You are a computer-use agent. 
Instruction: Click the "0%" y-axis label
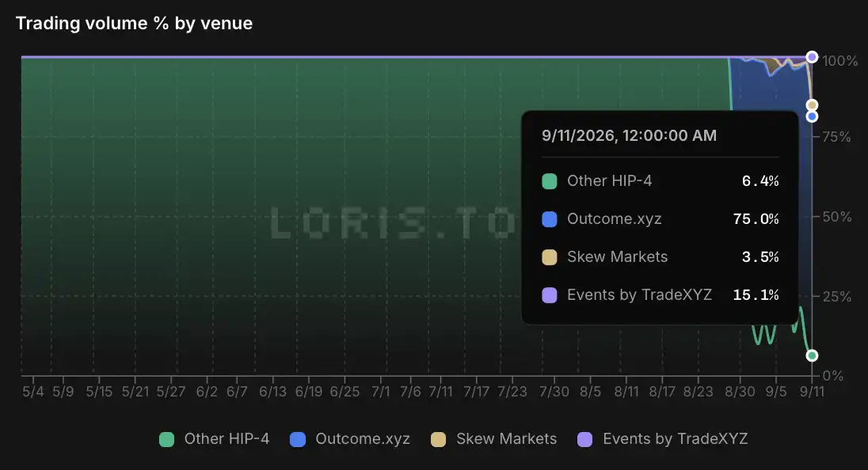[833, 376]
